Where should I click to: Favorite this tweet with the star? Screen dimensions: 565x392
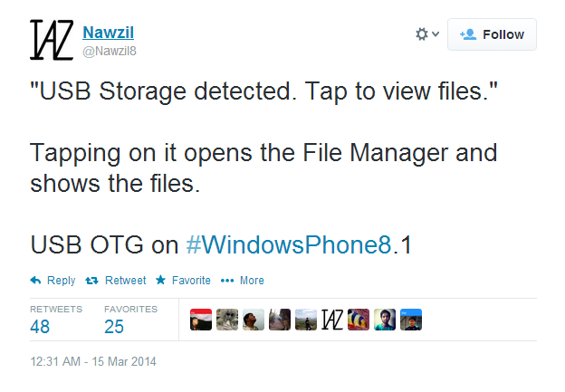coord(183,281)
